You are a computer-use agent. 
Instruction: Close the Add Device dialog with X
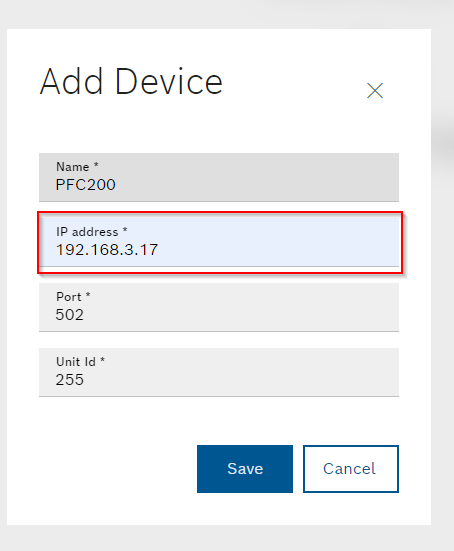pyautogui.click(x=375, y=91)
